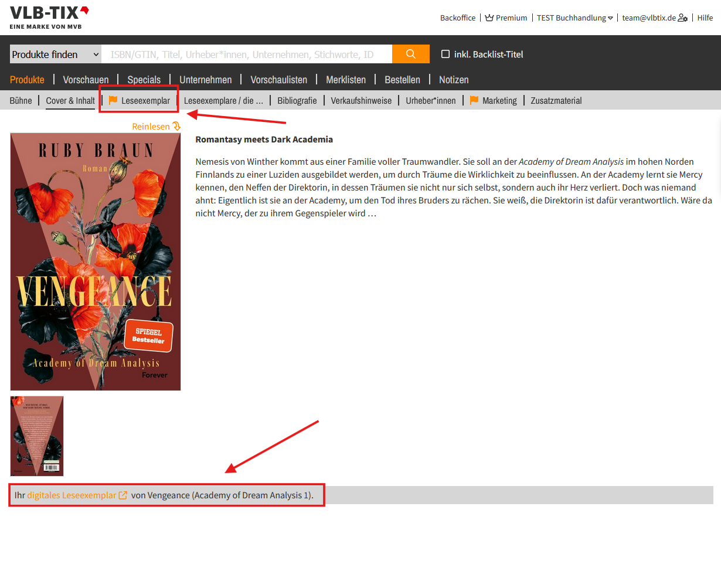
Task: Open Vorschaulisten in main navigation
Action: pyautogui.click(x=279, y=80)
